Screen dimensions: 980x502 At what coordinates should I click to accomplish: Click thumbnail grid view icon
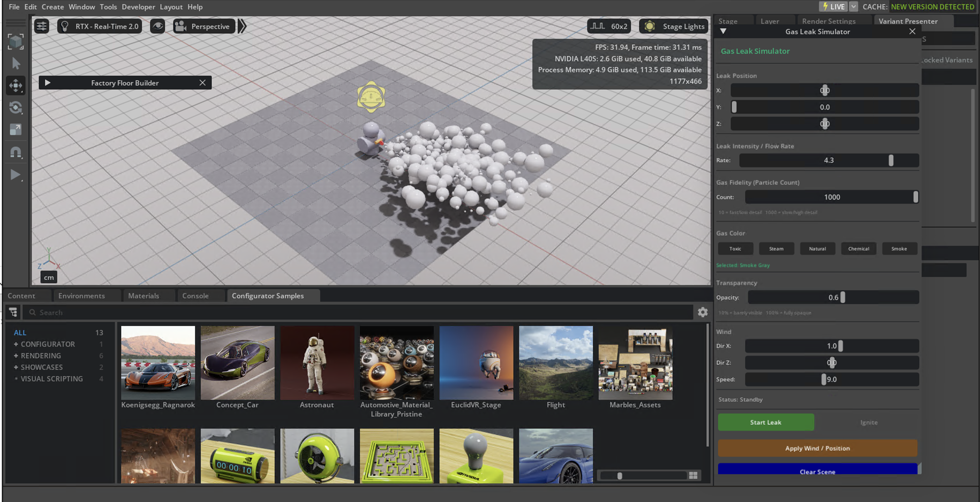[x=693, y=475]
